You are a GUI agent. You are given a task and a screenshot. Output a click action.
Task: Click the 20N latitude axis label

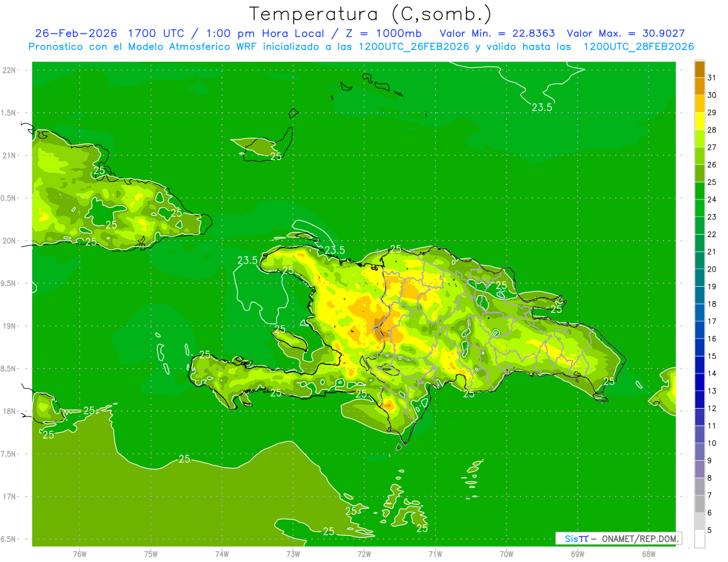tap(10, 241)
